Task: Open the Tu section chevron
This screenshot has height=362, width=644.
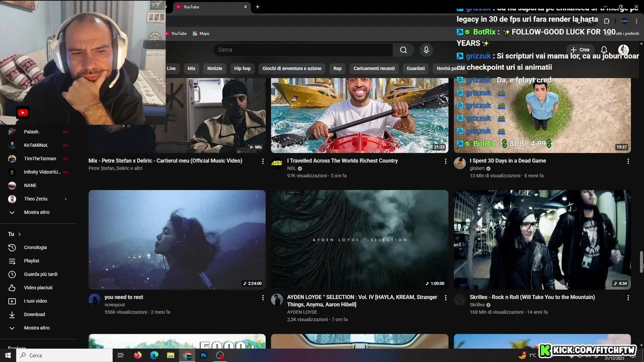Action: [20, 234]
